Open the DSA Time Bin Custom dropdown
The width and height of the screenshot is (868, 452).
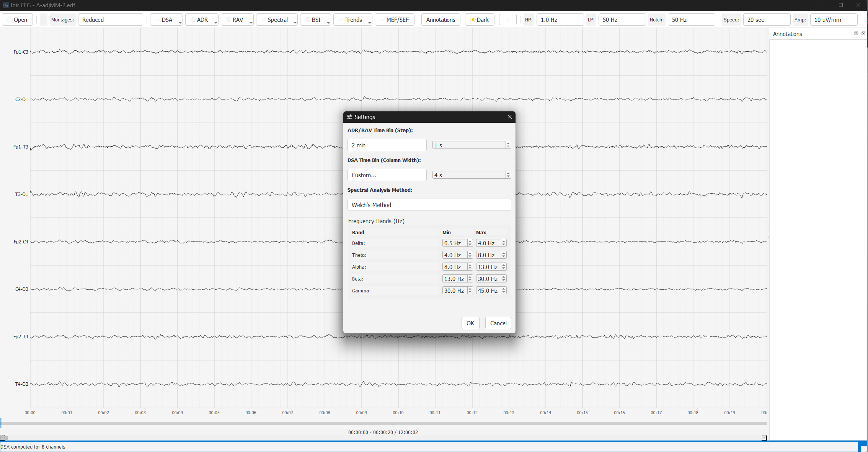[x=387, y=175]
